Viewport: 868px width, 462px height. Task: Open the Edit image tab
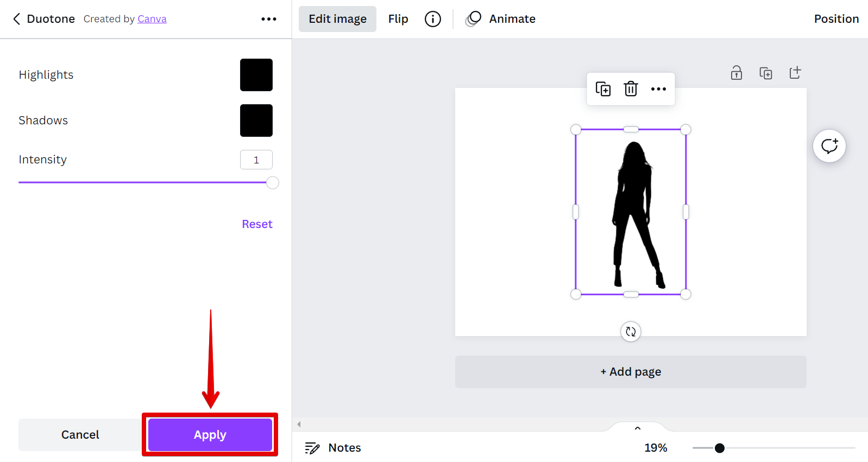(x=337, y=19)
